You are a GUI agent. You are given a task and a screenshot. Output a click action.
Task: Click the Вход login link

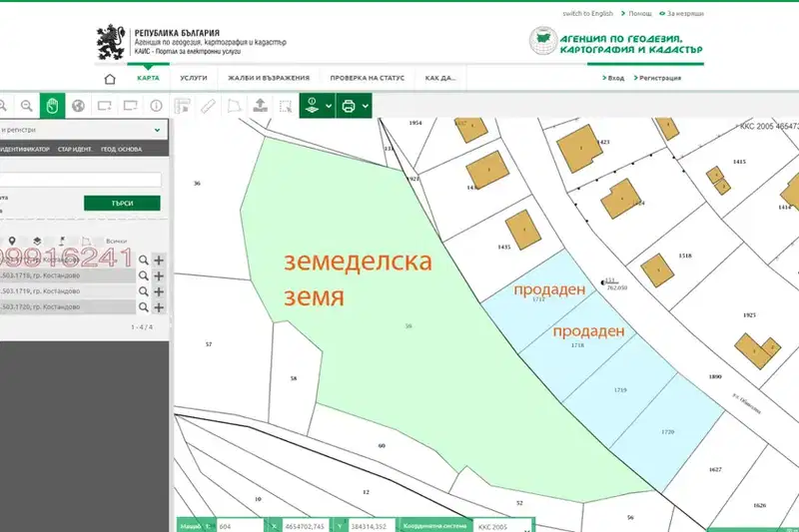(613, 78)
